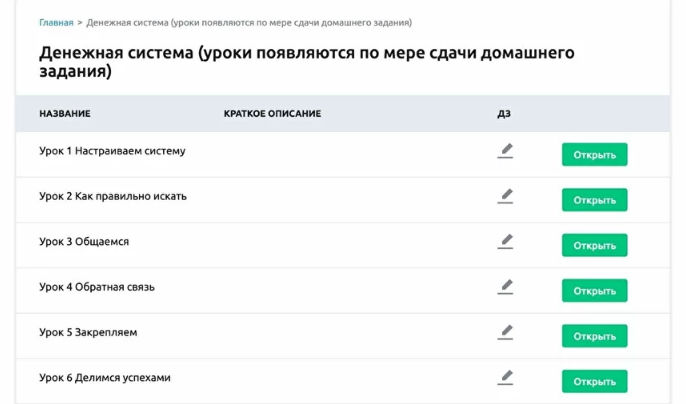This screenshot has height=404, width=686.
Task: Open Урок 1 with the Открыть button
Action: click(x=594, y=155)
